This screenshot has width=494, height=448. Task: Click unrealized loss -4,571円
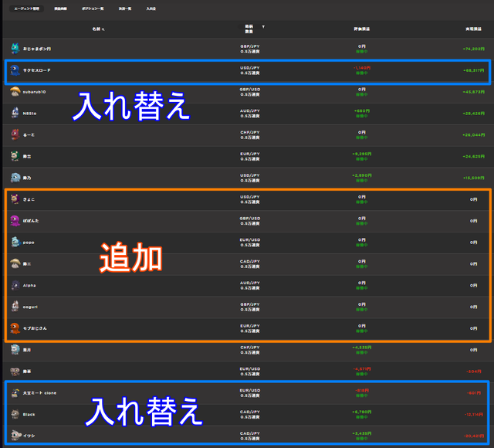coord(362,368)
